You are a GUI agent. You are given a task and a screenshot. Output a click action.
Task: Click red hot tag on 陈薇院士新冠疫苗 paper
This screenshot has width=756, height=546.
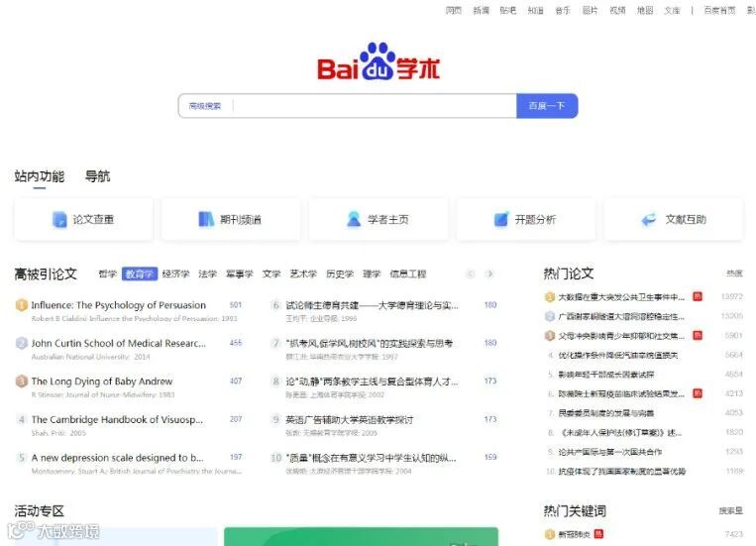[x=698, y=393]
